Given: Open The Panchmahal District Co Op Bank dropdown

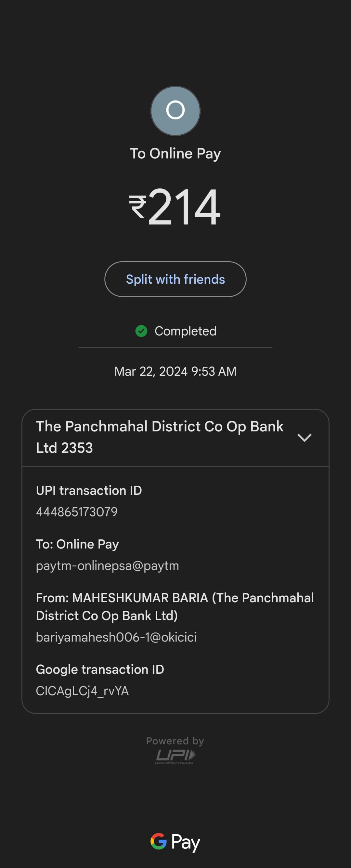Looking at the screenshot, I should 160,437.
